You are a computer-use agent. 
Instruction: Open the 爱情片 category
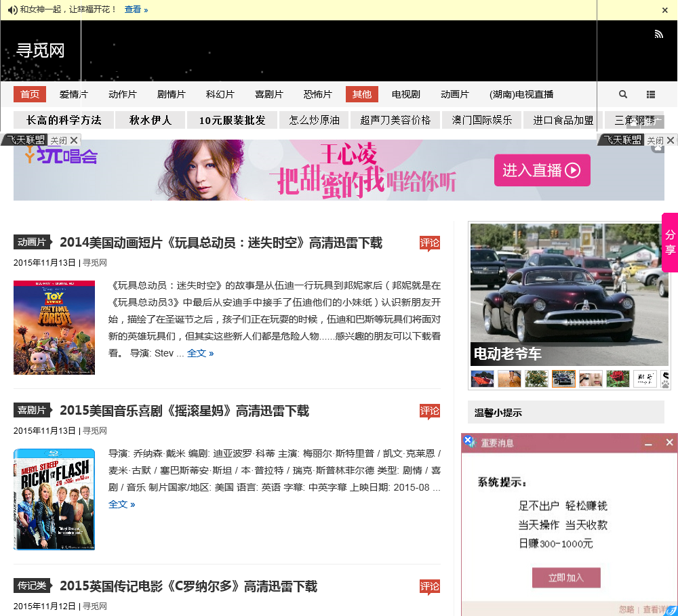[73, 94]
